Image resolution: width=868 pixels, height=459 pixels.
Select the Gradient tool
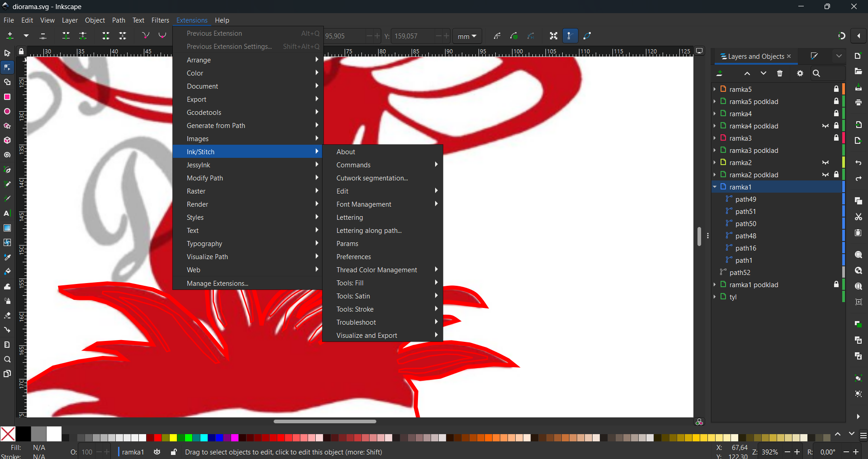(7, 228)
